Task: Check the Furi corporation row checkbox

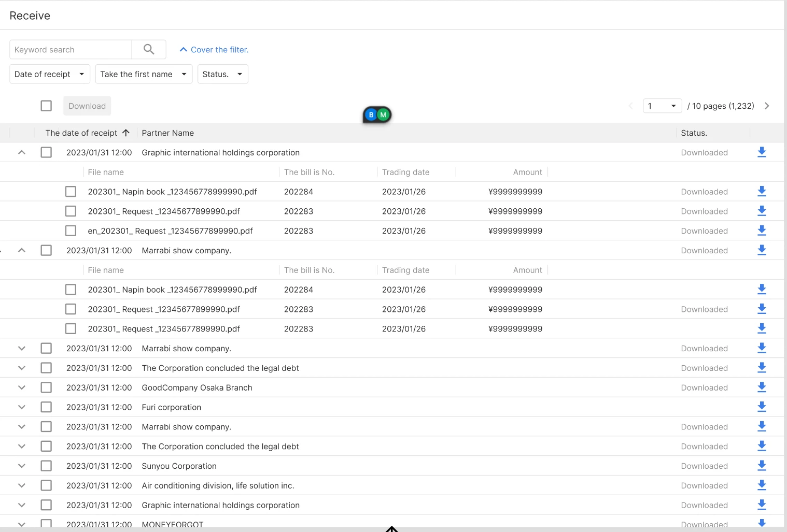Action: pyautogui.click(x=46, y=407)
